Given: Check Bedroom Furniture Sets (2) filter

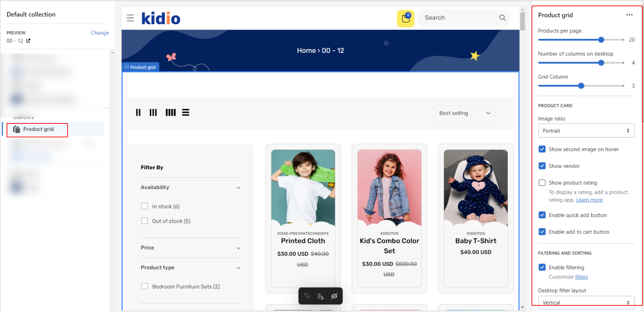Looking at the screenshot, I should [144, 287].
